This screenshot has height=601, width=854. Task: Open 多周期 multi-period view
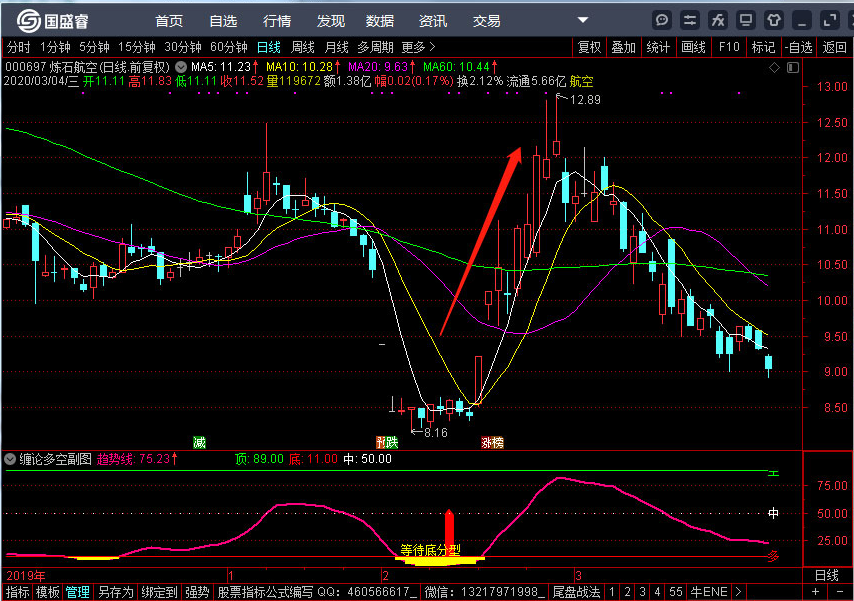coord(375,47)
